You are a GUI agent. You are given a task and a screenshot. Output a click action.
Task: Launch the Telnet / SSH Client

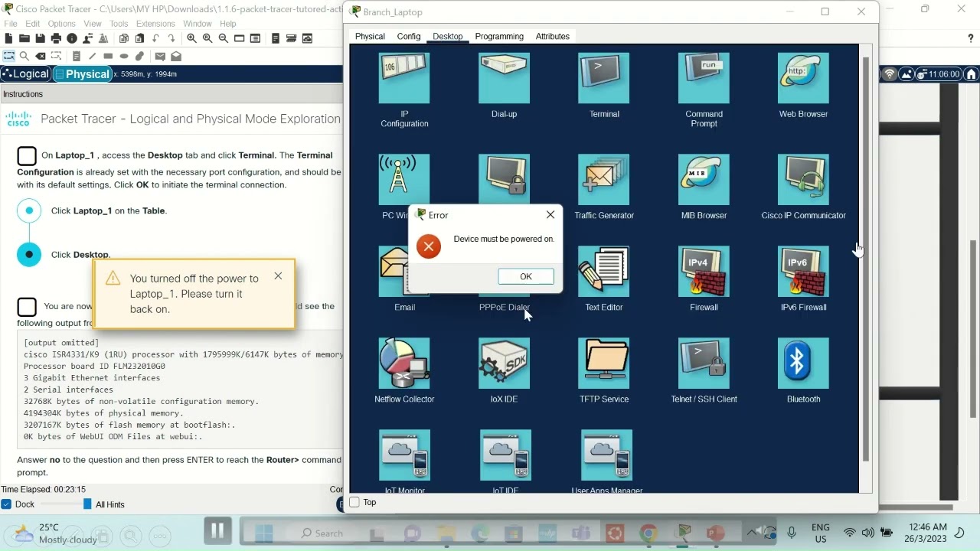[x=704, y=364]
